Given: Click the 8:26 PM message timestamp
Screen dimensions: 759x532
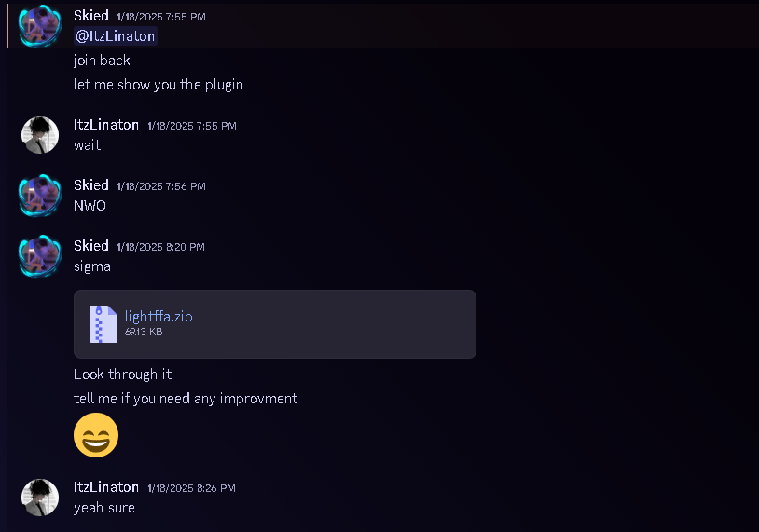Looking at the screenshot, I should (x=191, y=488).
